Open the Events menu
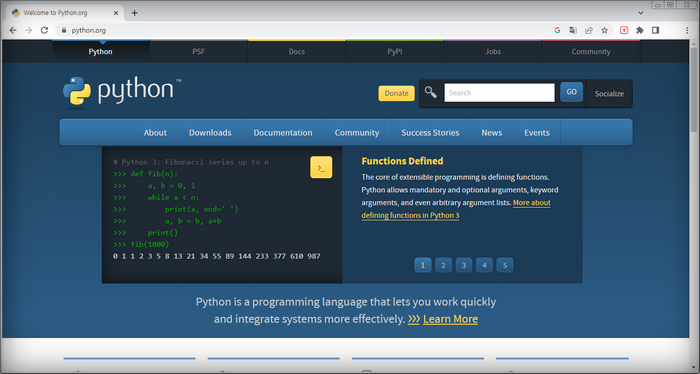Viewport: 700px width, 374px height. click(537, 133)
